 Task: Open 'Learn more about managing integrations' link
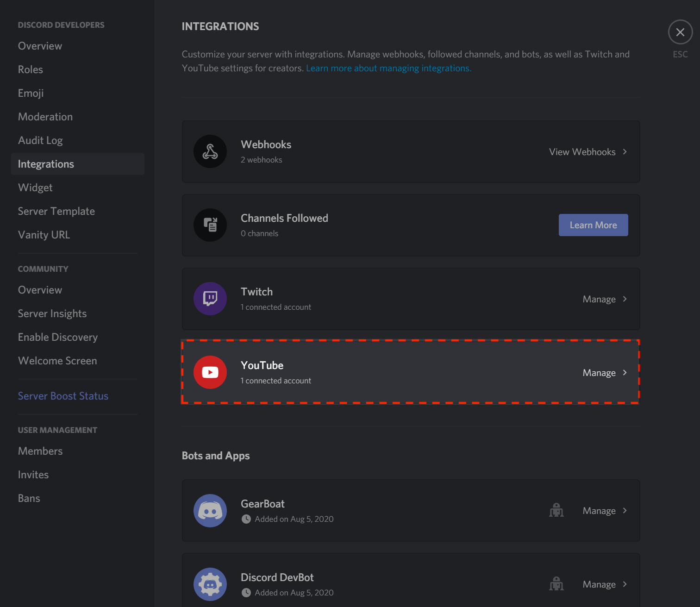388,68
